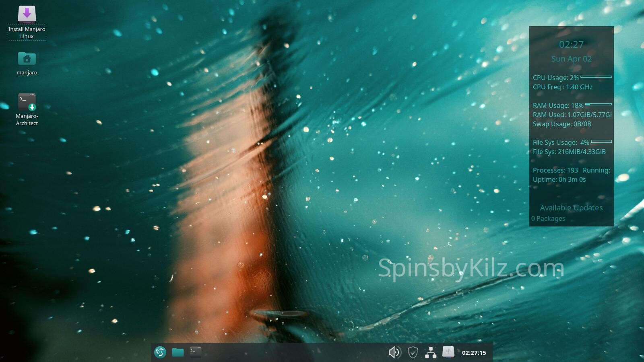Click the RAM Usage progress bar
This screenshot has height=362, width=644.
(x=598, y=105)
